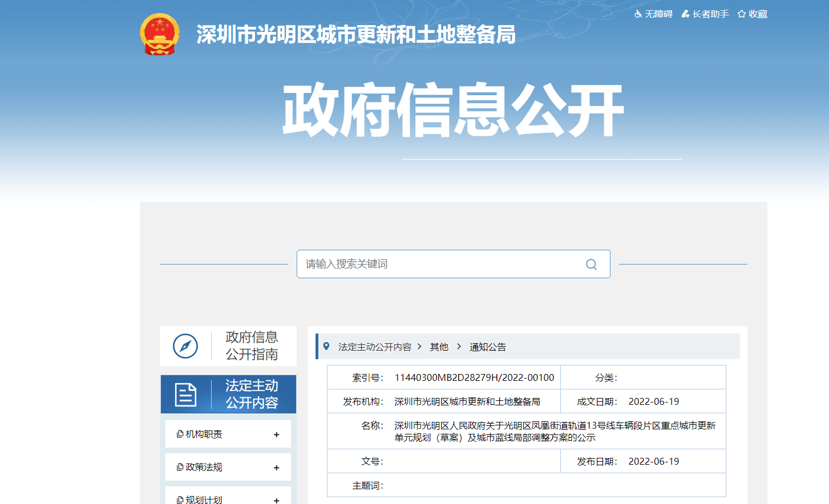Click 法定主动公开内容 breadcrumb link
The height and width of the screenshot is (504, 829).
point(374,347)
